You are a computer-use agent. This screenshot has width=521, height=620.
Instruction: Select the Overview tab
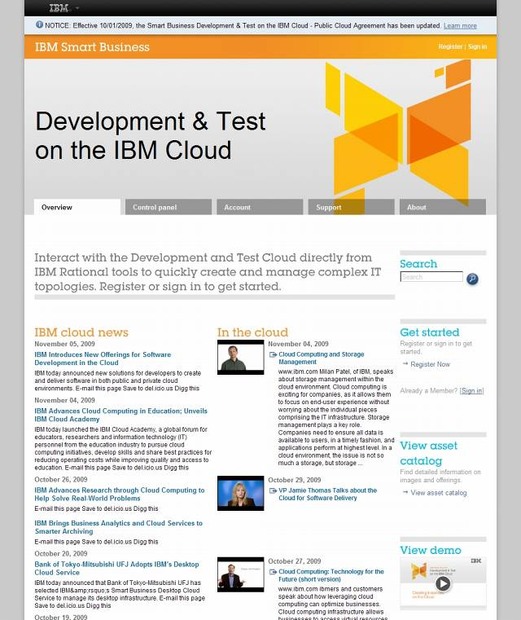coord(77,207)
